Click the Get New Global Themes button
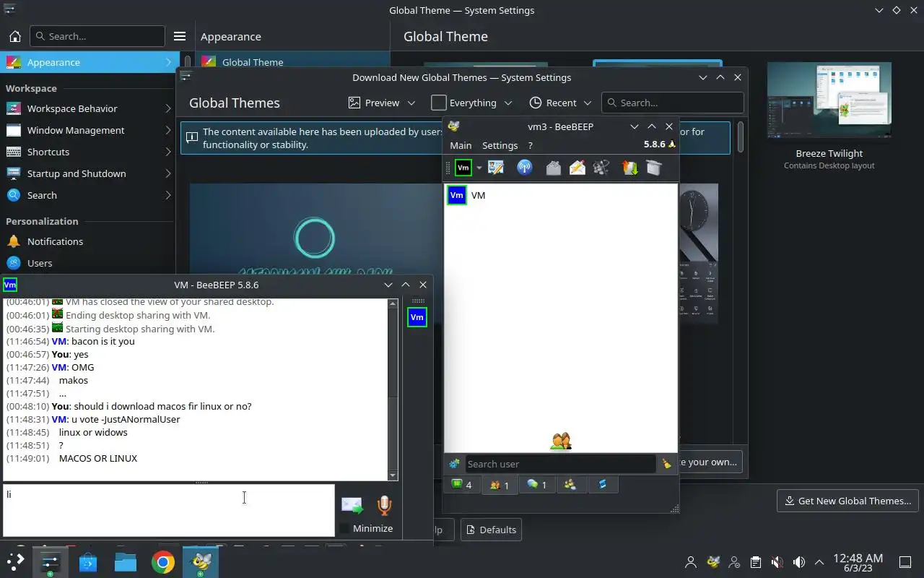 pos(847,501)
